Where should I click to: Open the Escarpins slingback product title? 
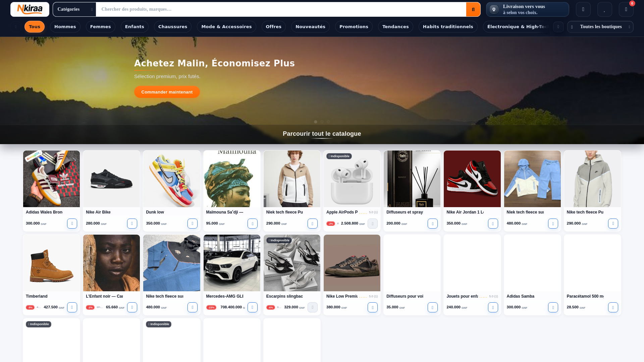click(284, 296)
